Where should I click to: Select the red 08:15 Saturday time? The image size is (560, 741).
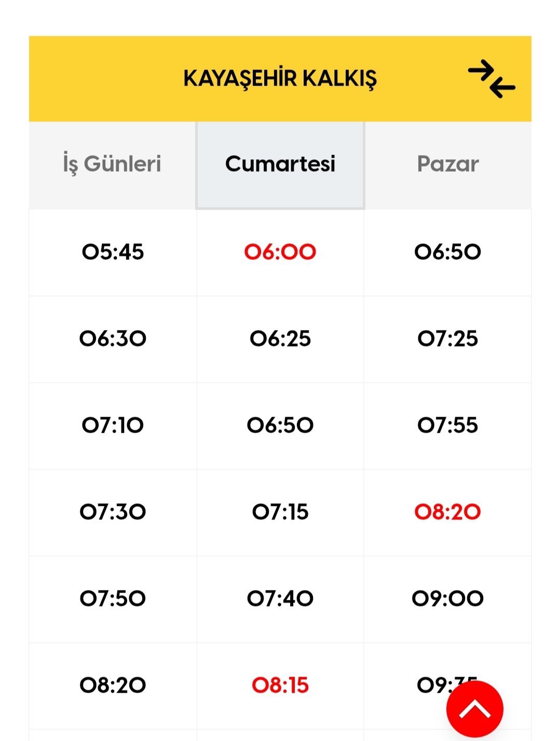[x=280, y=685]
